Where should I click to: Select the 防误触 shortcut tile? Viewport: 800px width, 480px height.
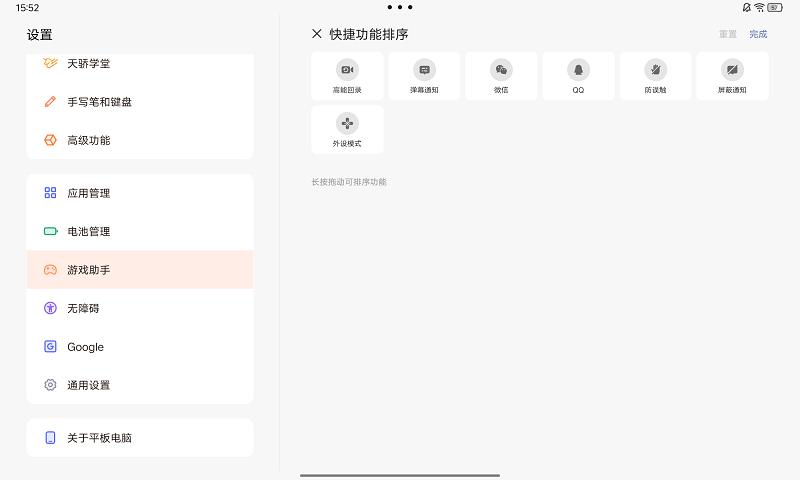(655, 76)
